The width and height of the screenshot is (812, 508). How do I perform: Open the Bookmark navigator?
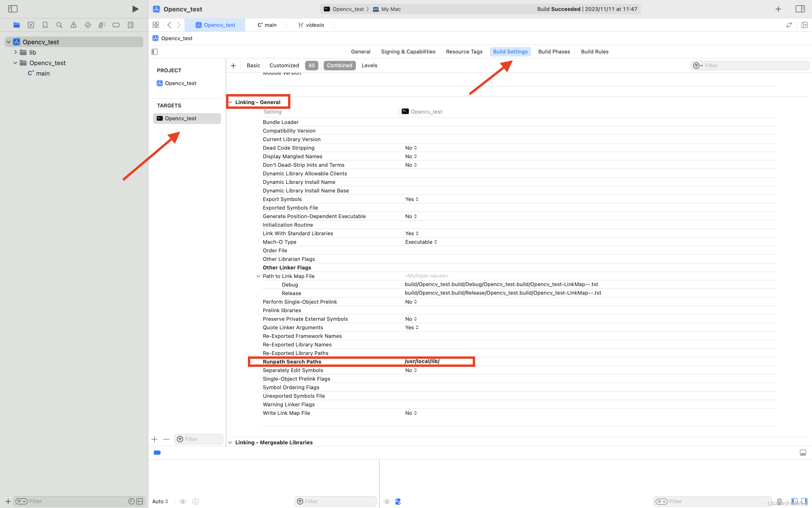(x=45, y=25)
